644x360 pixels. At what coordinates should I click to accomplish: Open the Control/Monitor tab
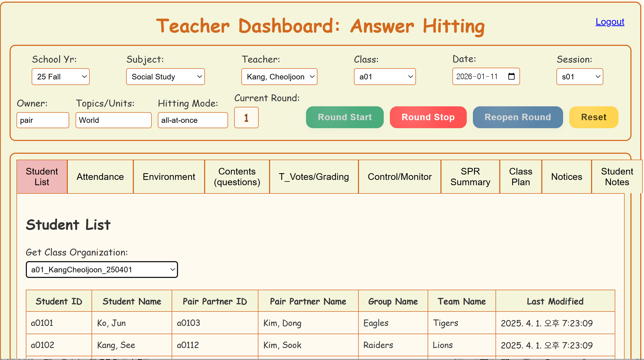click(x=399, y=177)
